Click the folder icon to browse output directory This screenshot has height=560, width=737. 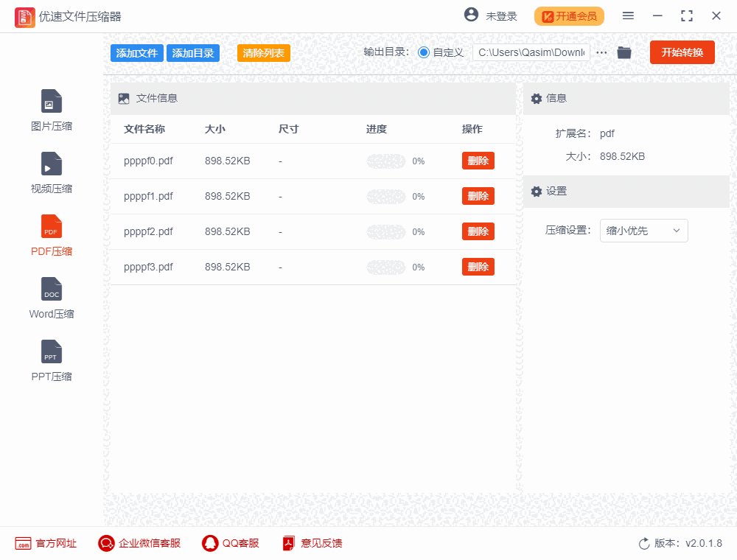click(624, 52)
